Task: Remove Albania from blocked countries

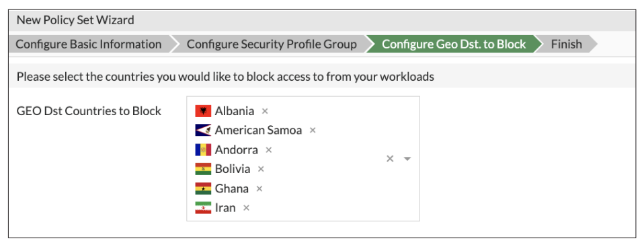Action: pyautogui.click(x=265, y=111)
